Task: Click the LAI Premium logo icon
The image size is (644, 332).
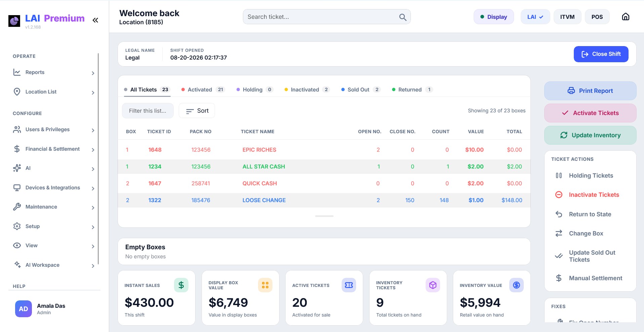Action: (x=14, y=21)
